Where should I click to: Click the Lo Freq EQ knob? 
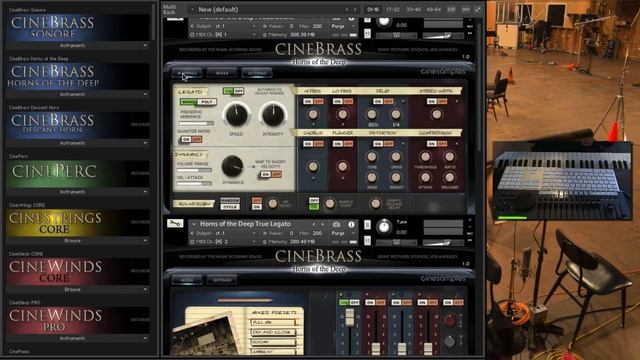tap(342, 115)
